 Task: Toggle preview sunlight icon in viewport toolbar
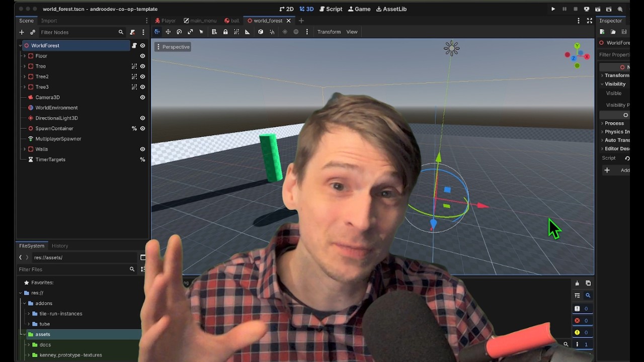(285, 32)
